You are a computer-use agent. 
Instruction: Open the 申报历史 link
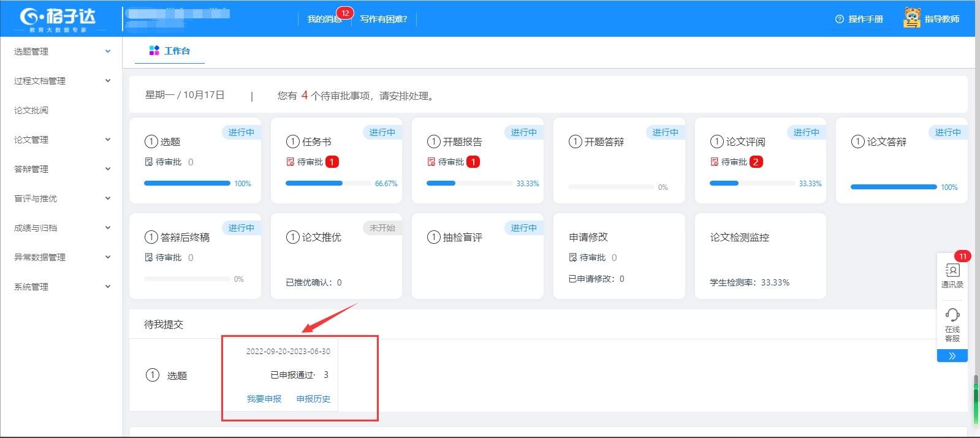tap(313, 399)
